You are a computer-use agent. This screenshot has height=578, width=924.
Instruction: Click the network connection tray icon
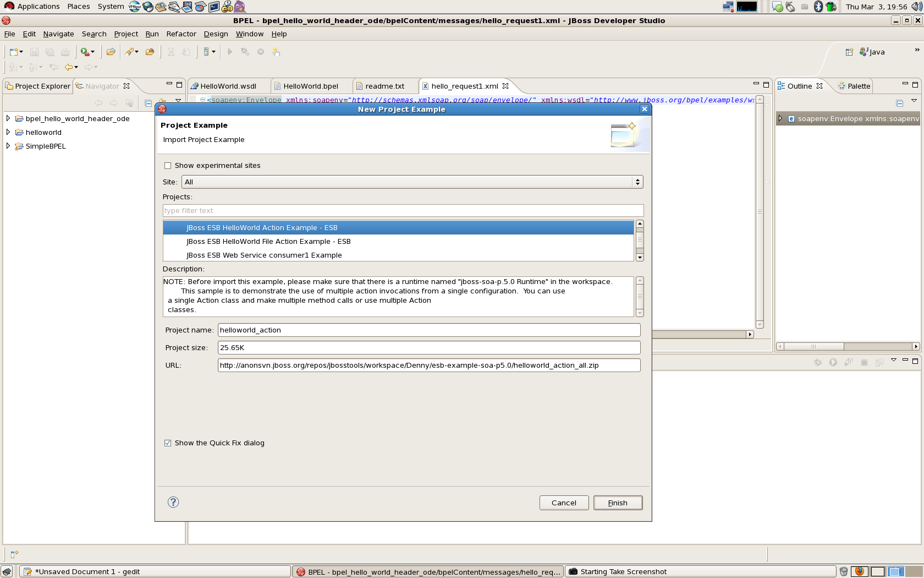pos(728,7)
